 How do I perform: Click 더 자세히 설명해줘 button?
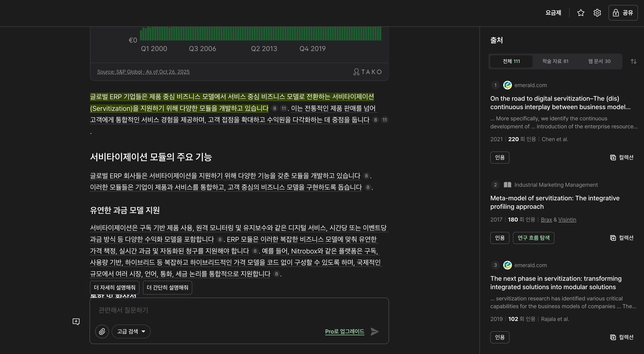(114, 288)
